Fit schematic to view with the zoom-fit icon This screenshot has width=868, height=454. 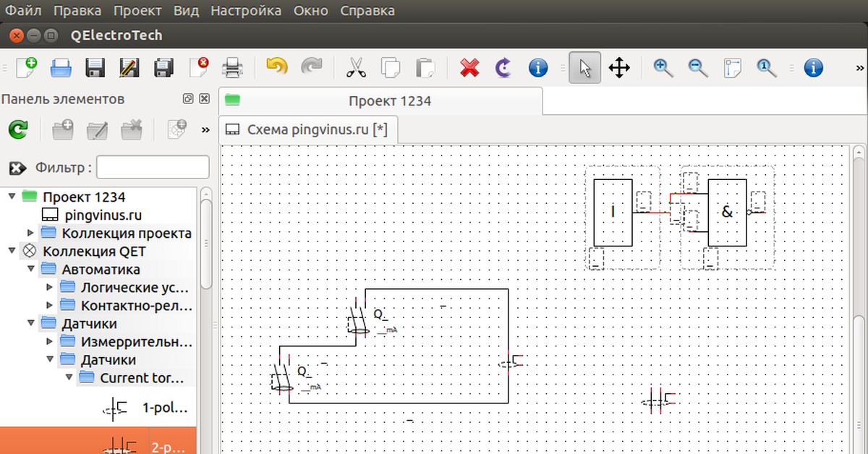point(733,68)
